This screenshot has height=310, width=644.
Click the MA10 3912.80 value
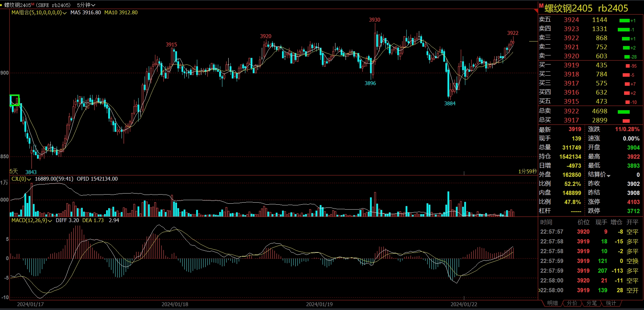[x=121, y=13]
